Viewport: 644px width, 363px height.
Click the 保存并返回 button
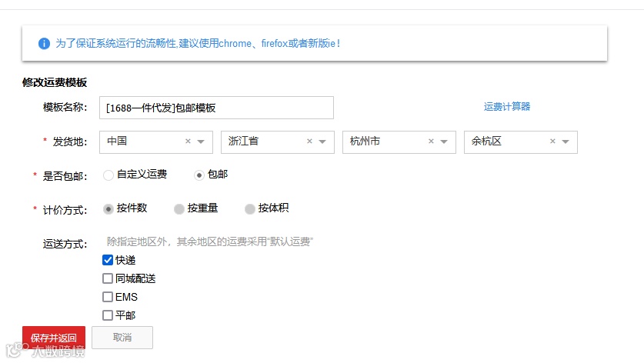tap(54, 338)
